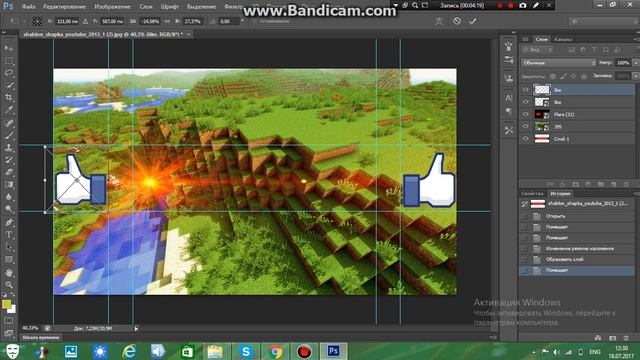640x360 pixels.
Task: Open the layer filter kind dropdown
Action: coord(537,50)
